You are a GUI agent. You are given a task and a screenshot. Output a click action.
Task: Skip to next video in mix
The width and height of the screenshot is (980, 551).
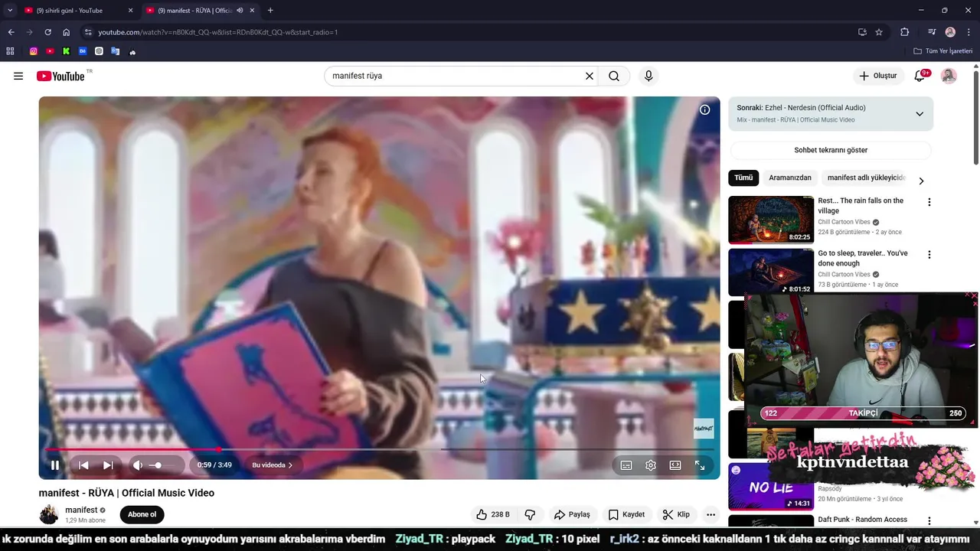coord(108,465)
